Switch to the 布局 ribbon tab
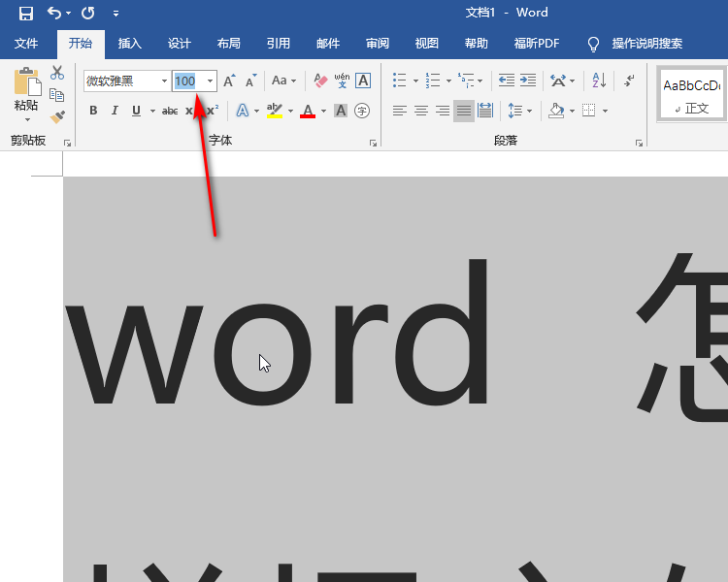728x582 pixels. (229, 44)
